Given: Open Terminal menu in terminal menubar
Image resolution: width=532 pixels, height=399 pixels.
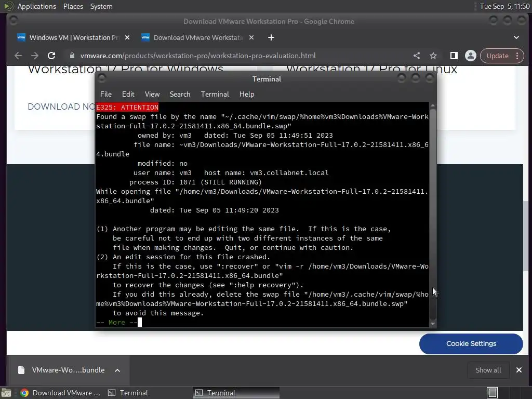Looking at the screenshot, I should (215, 94).
